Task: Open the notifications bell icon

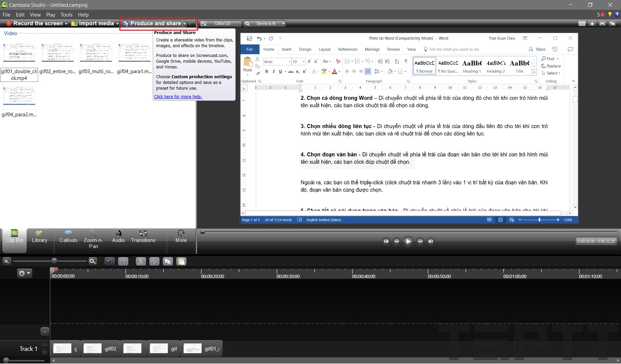Action: pos(602,14)
